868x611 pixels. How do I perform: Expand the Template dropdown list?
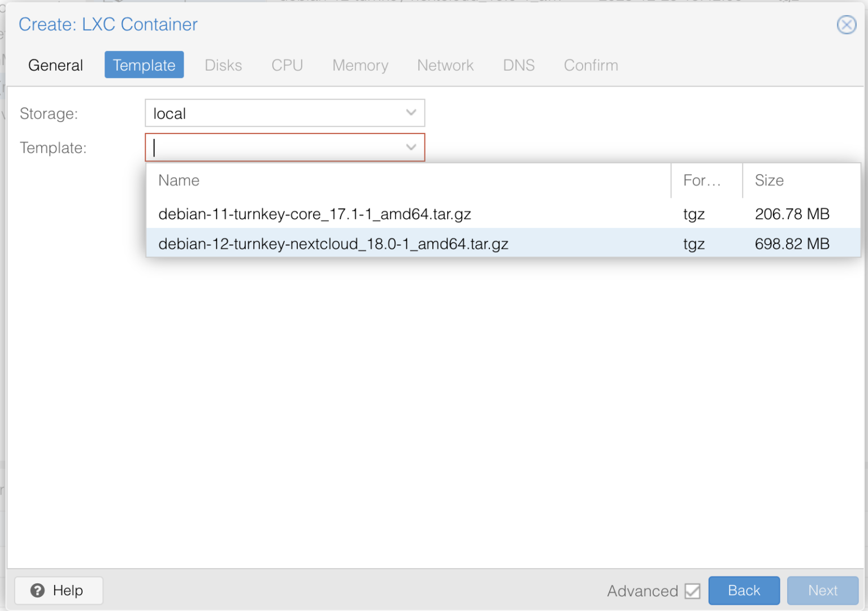click(x=411, y=148)
